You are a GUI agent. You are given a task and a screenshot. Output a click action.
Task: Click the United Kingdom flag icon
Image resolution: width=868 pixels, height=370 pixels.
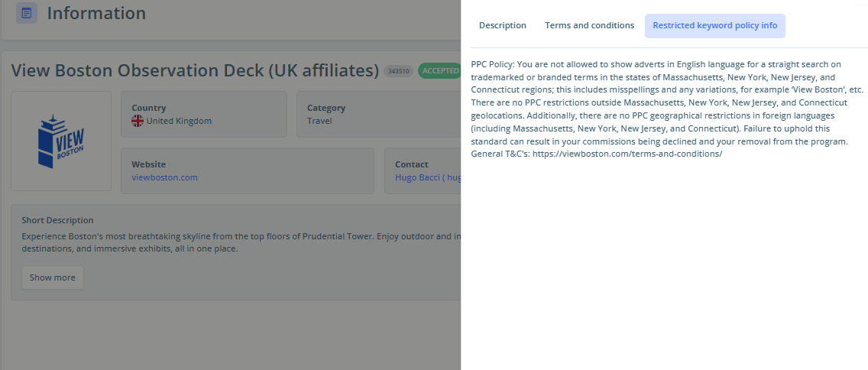[138, 121]
